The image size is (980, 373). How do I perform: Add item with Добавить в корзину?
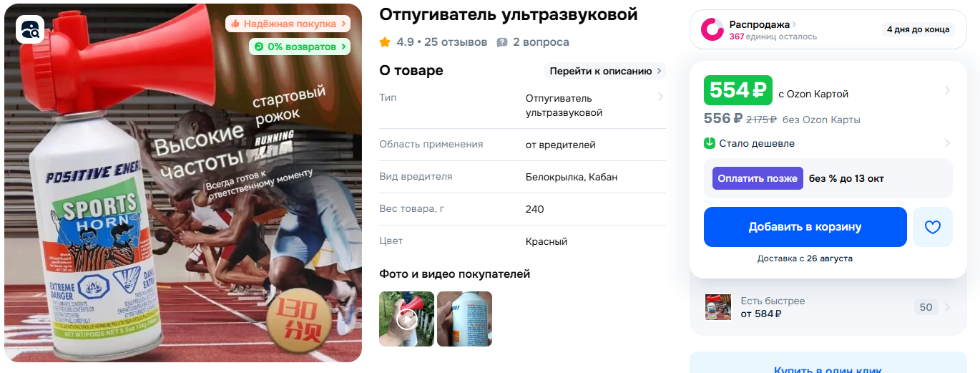(805, 227)
